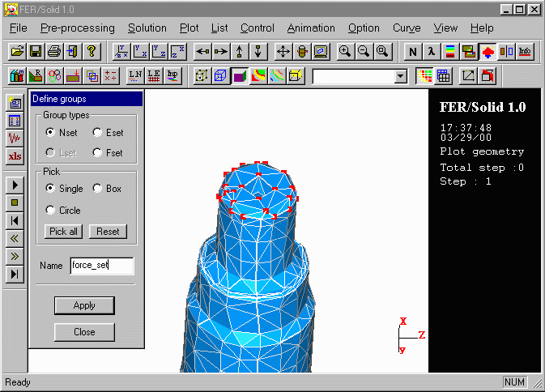Select the Eset group type

coord(97,132)
